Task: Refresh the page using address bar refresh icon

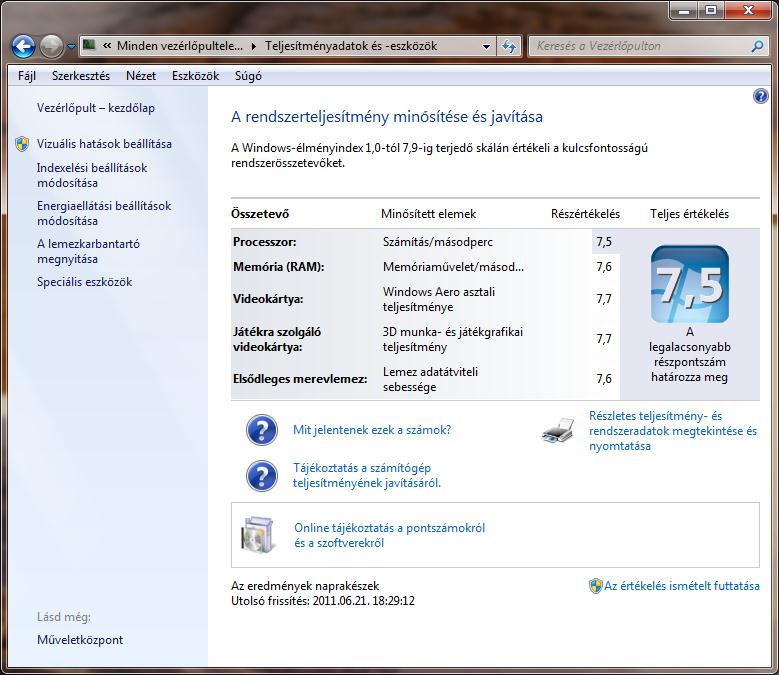Action: click(509, 47)
